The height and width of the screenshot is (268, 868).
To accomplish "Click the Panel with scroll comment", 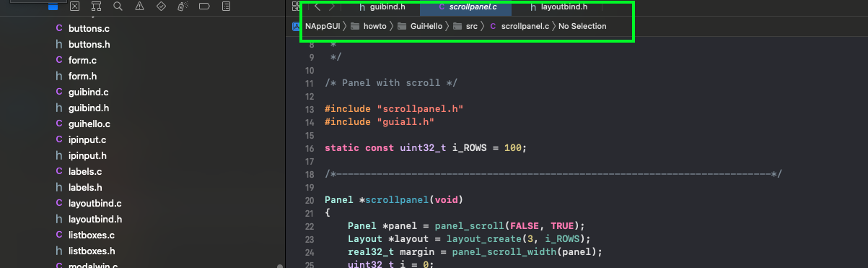I will [391, 83].
